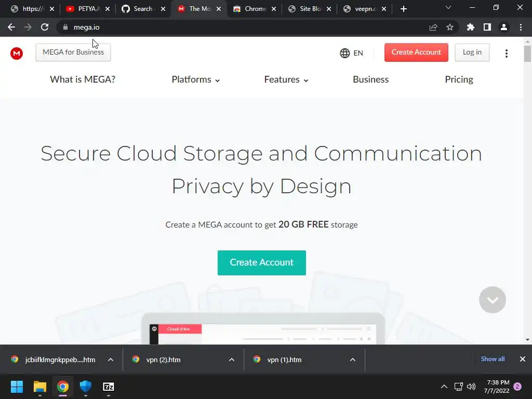
Task: Open the notification badge showing 2
Action: pyautogui.click(x=517, y=387)
